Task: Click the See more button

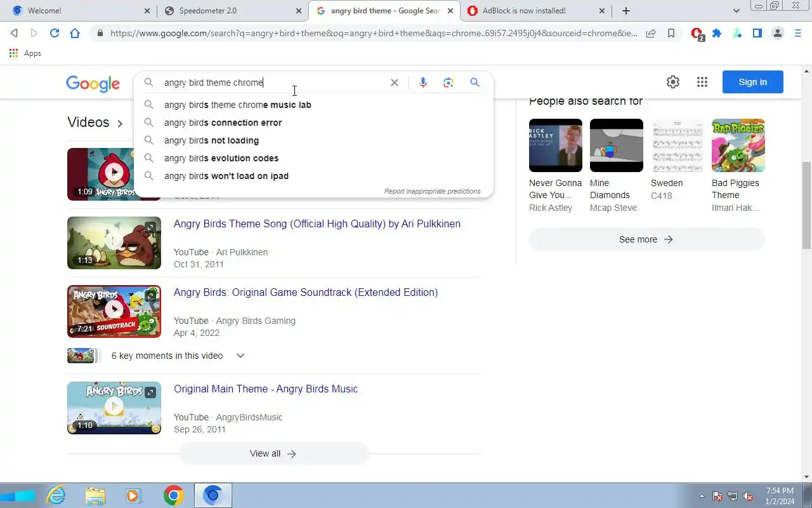Action: [646, 239]
